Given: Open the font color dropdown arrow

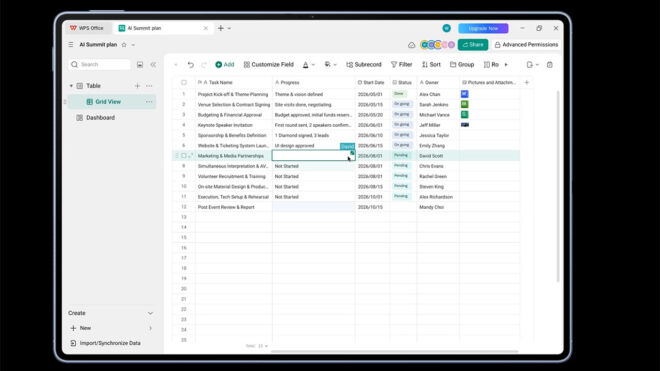Looking at the screenshot, I should point(313,65).
